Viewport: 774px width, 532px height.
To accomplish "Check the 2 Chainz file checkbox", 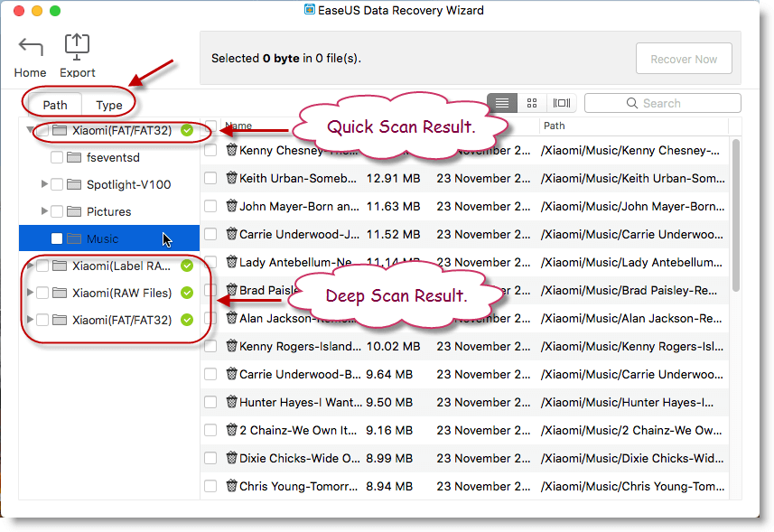I will (210, 430).
